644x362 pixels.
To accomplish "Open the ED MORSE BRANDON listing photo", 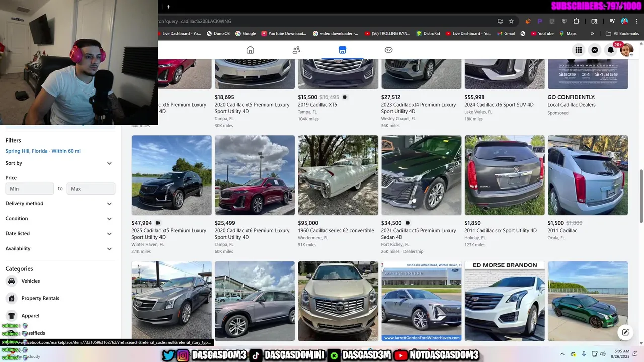I will click(505, 301).
